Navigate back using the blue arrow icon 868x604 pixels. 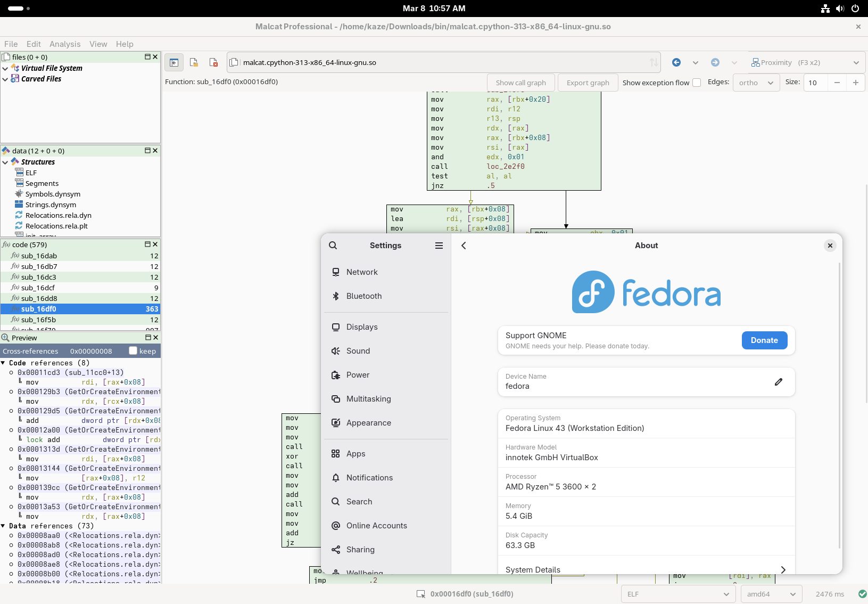[676, 62]
